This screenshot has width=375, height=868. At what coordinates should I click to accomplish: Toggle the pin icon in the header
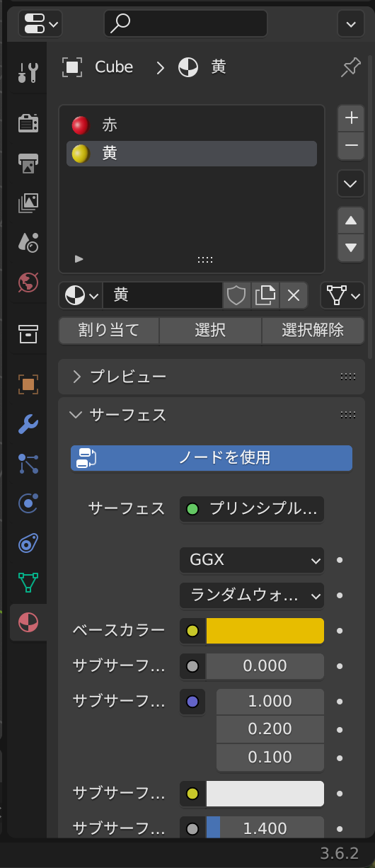(x=351, y=67)
